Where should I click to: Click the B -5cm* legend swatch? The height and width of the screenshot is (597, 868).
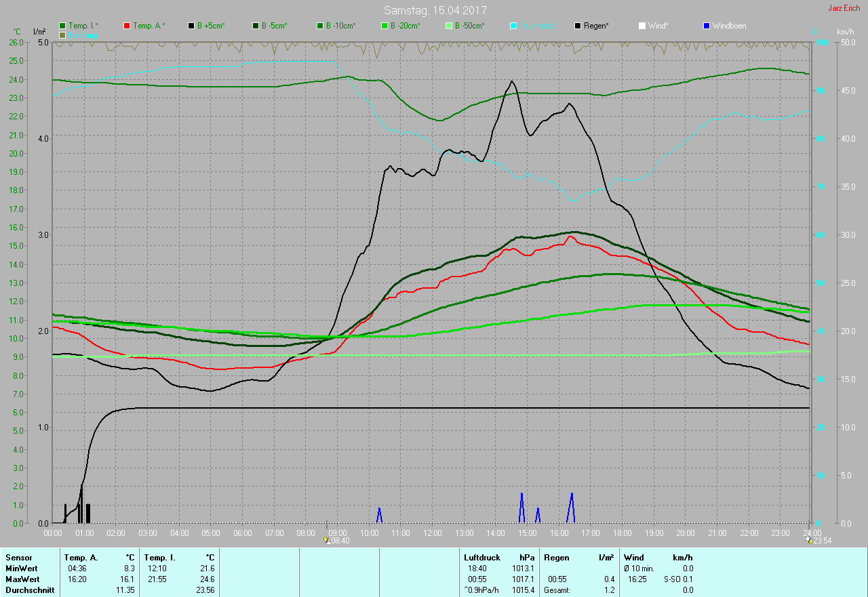coord(256,26)
